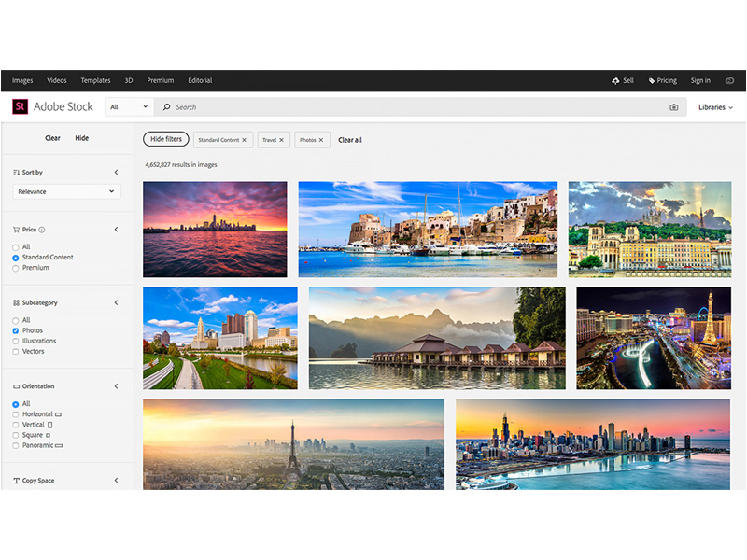This screenshot has height=560, width=747.
Task: Click the Adobe Stock logo icon
Action: 21,107
